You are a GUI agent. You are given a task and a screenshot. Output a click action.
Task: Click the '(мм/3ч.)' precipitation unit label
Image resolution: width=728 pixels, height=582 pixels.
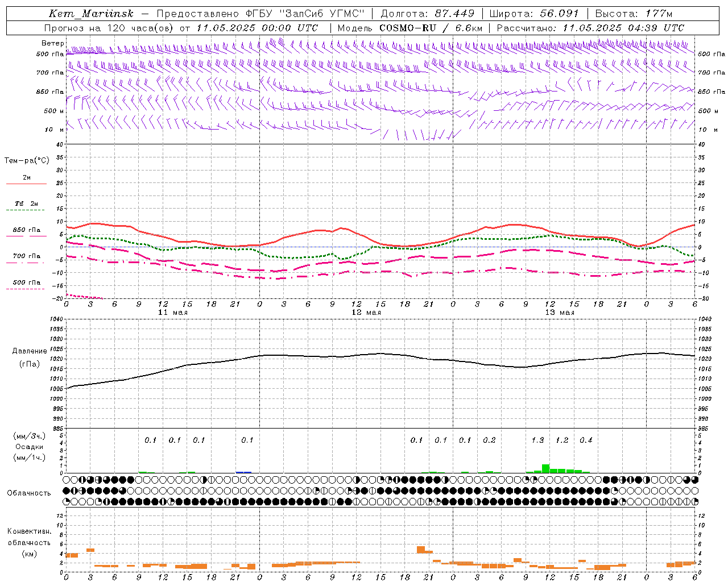coord(29,436)
